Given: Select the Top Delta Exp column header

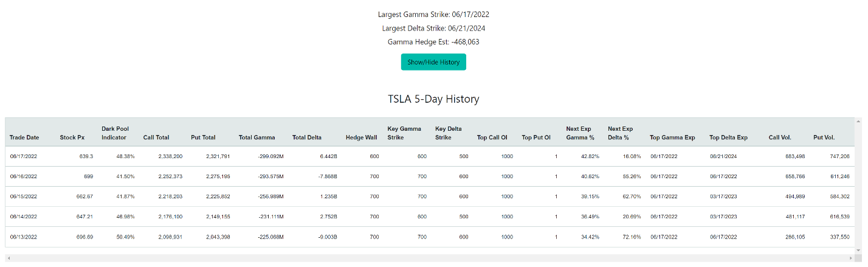Looking at the screenshot, I should [x=728, y=137].
